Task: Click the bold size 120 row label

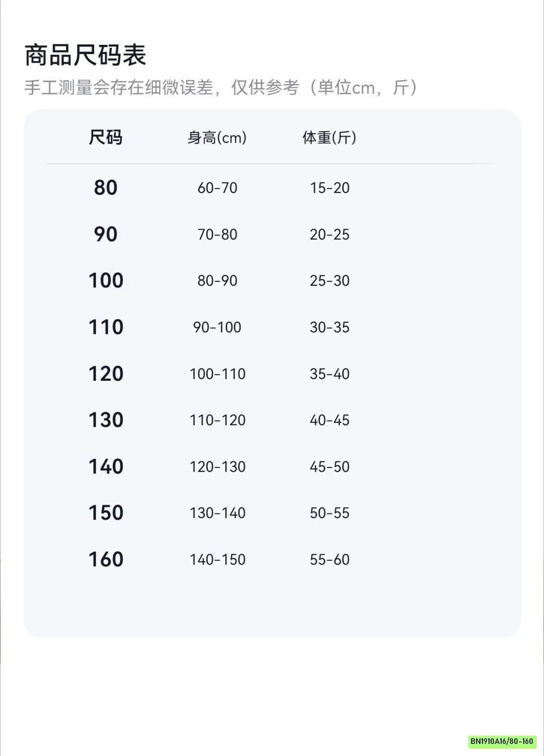Action: [106, 374]
